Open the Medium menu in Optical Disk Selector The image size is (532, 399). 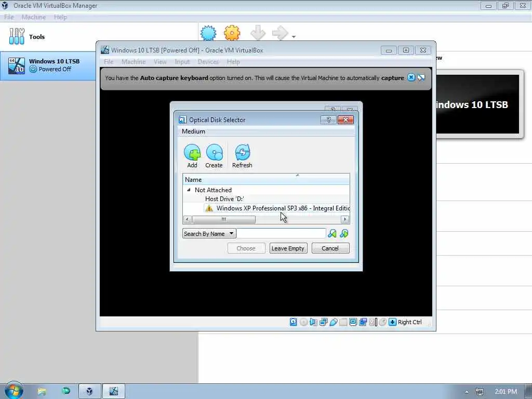point(193,131)
